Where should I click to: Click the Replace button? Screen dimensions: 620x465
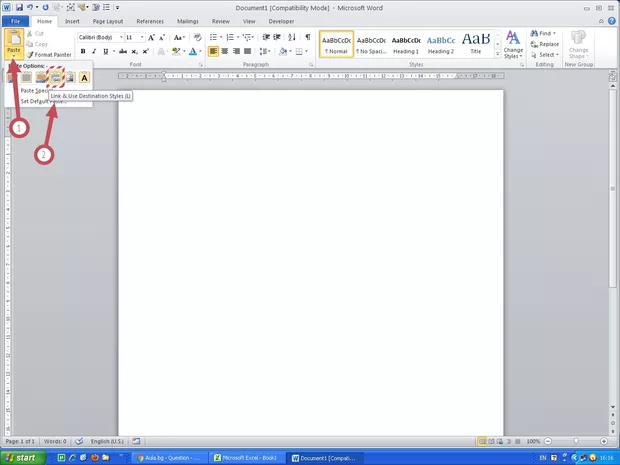click(546, 44)
